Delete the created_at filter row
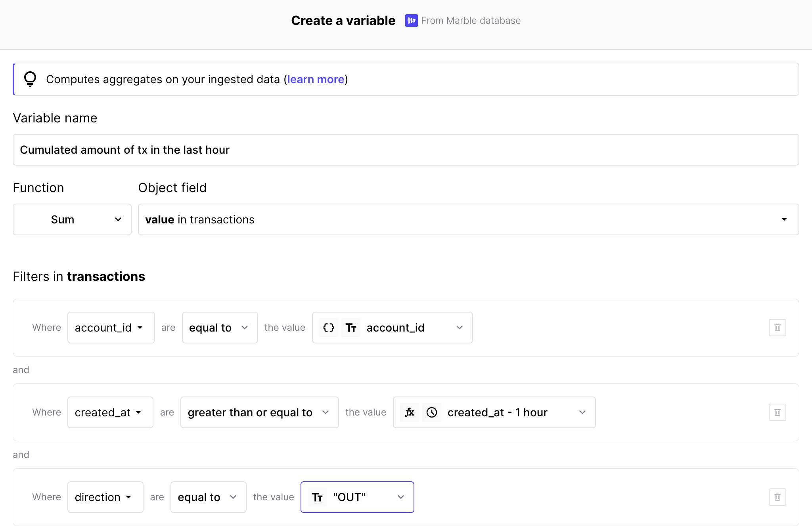Viewport: 812px width, 530px height. pos(777,412)
